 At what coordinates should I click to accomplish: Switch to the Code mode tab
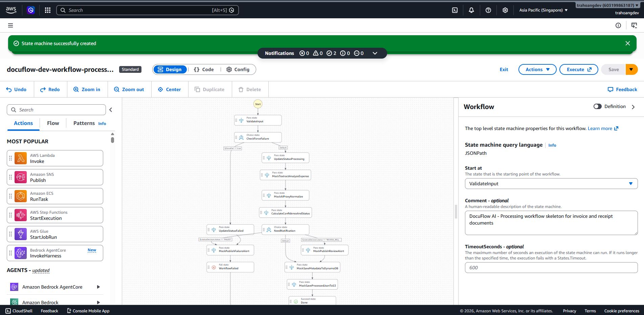tap(204, 69)
